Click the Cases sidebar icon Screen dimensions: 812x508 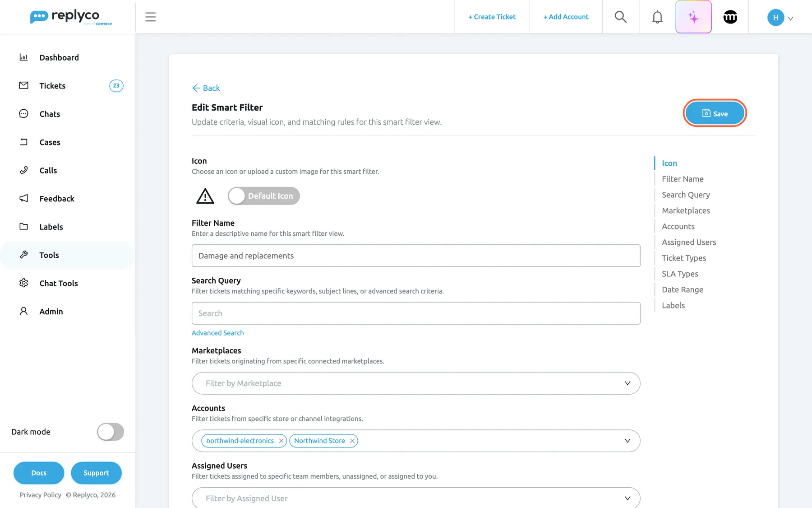click(x=23, y=142)
